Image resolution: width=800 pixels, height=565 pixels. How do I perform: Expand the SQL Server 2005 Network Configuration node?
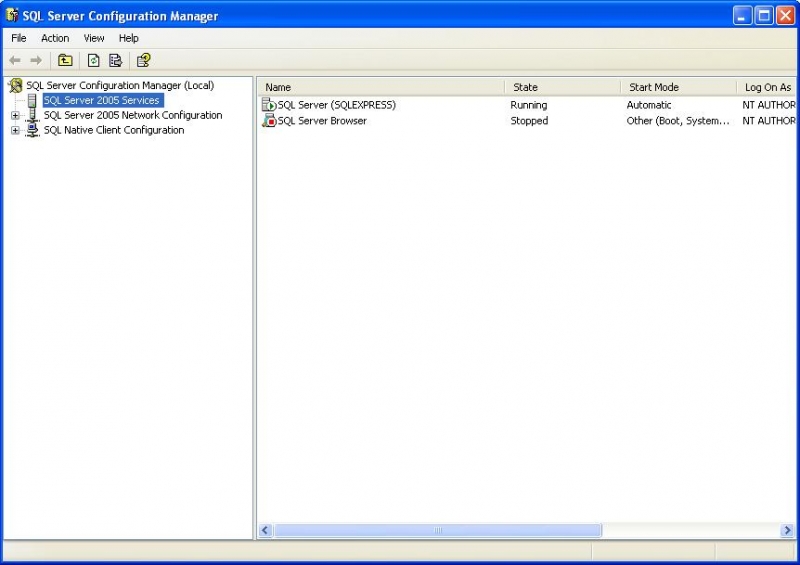point(15,115)
